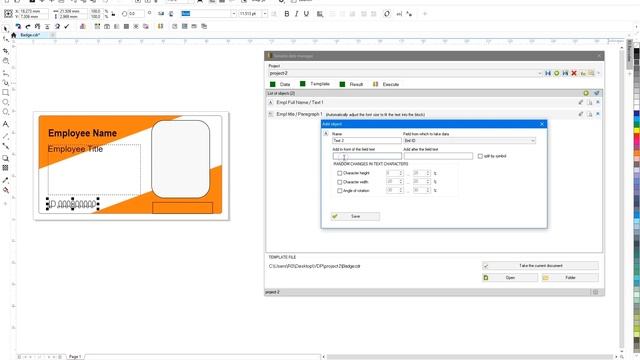Click the redo arrow icon in macro toolbar

coord(28,26)
